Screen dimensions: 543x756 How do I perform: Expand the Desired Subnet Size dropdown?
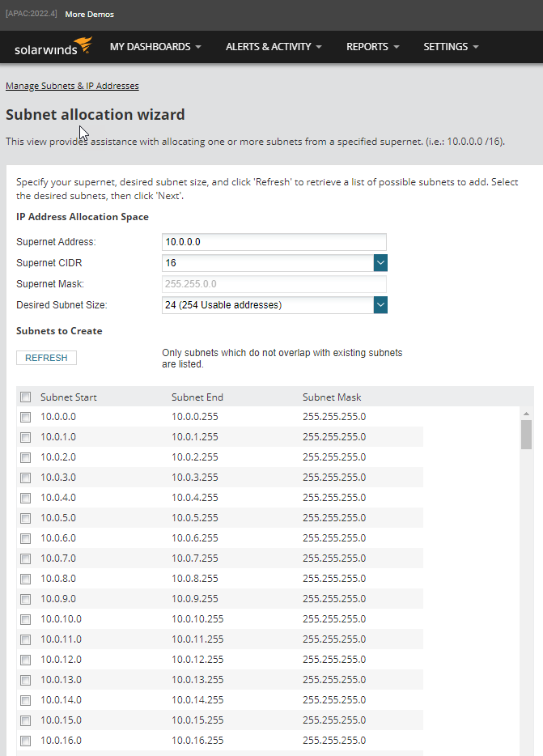[380, 304]
